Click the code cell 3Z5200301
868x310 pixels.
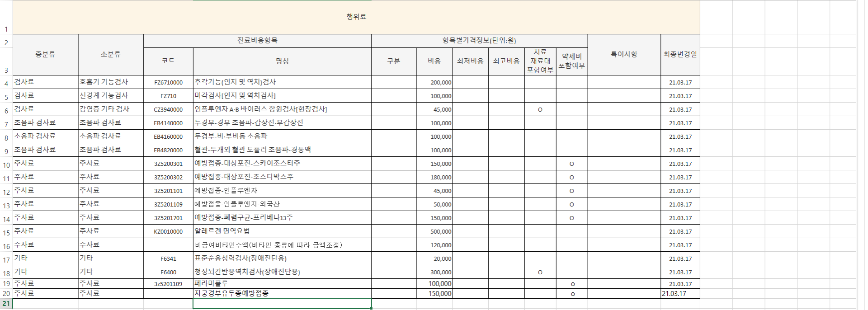[168, 164]
